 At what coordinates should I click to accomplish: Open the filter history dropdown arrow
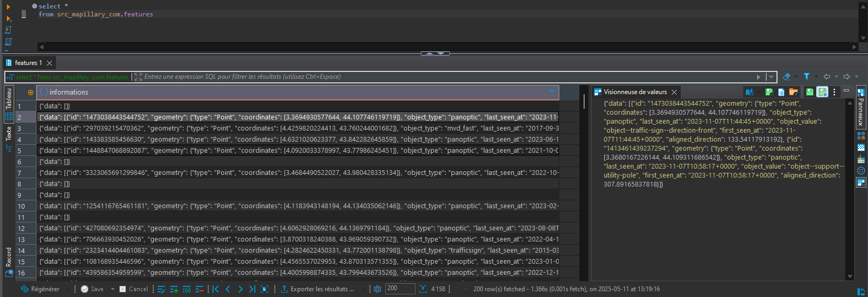[771, 77]
